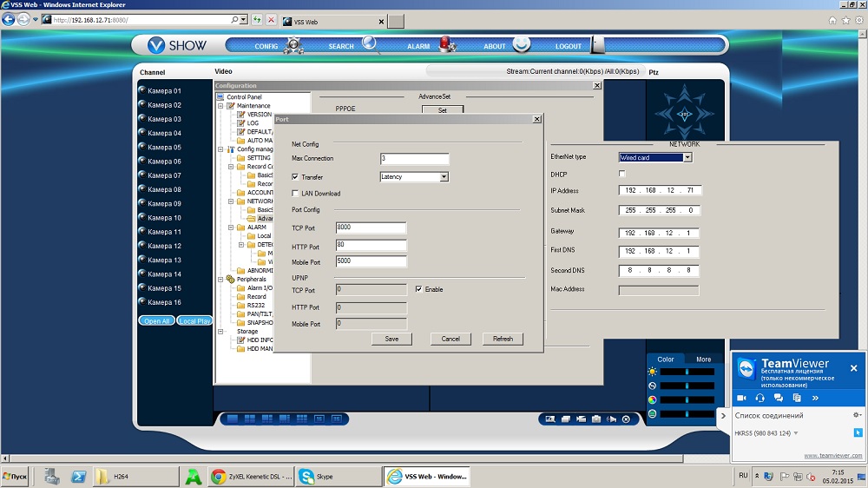Click the TCP Port 8000 field
This screenshot has width=868, height=488.
click(371, 228)
